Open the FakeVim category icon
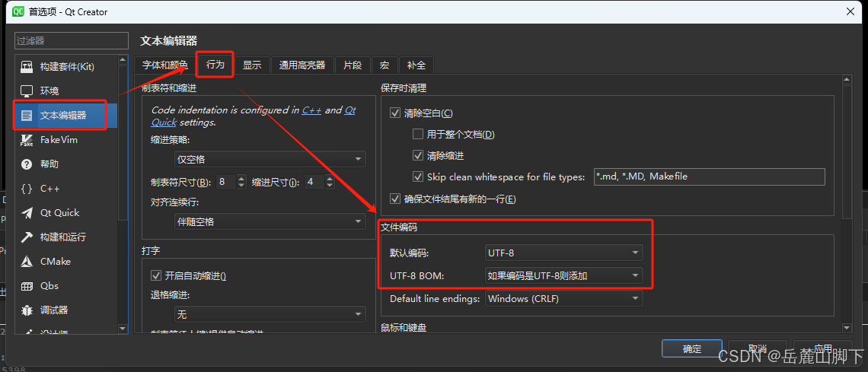The image size is (868, 372). click(27, 140)
